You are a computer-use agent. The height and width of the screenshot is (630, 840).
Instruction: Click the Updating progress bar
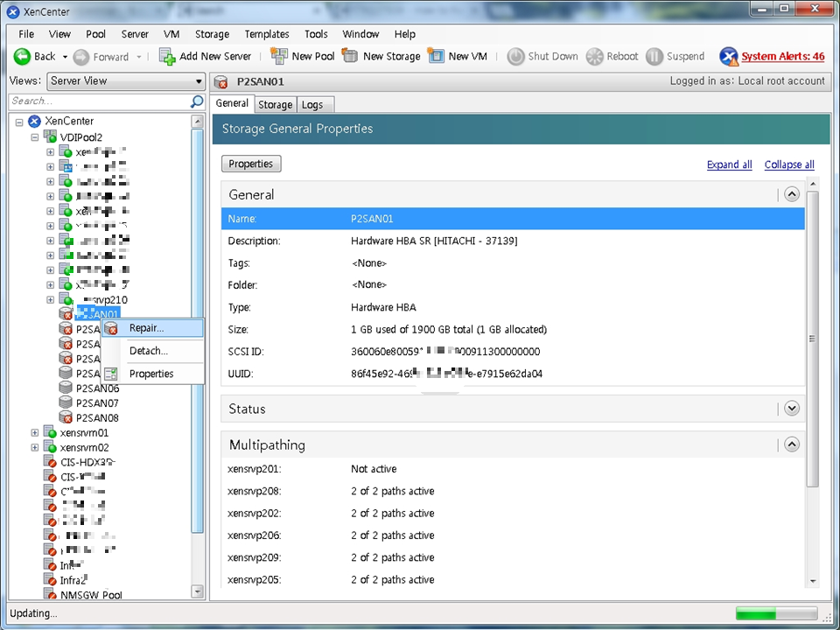click(776, 614)
